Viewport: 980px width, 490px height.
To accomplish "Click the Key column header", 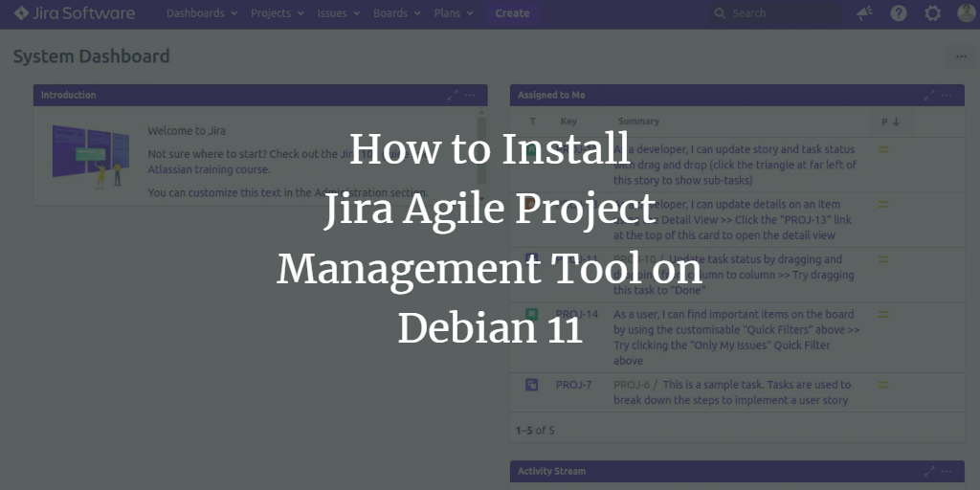I will point(568,122).
